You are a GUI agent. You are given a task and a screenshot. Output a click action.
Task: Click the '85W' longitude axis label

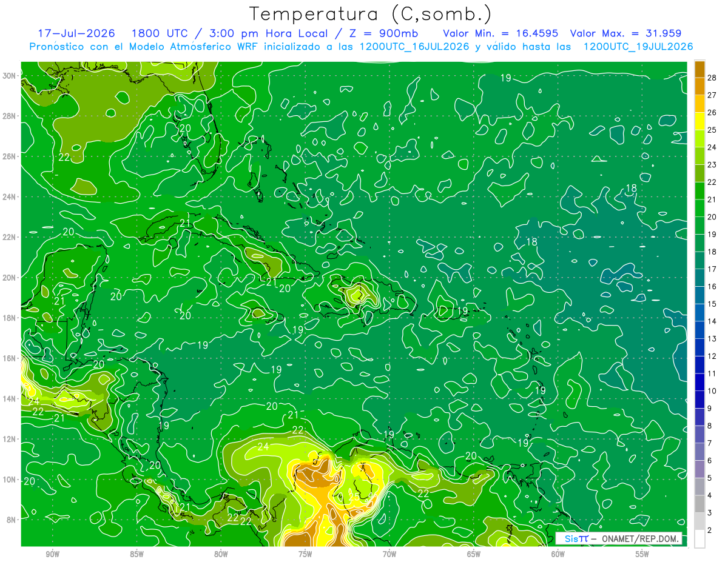(x=136, y=554)
